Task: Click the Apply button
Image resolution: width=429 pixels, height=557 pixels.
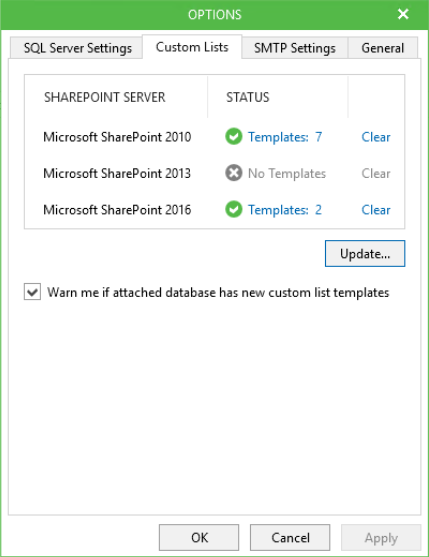Action: click(381, 537)
